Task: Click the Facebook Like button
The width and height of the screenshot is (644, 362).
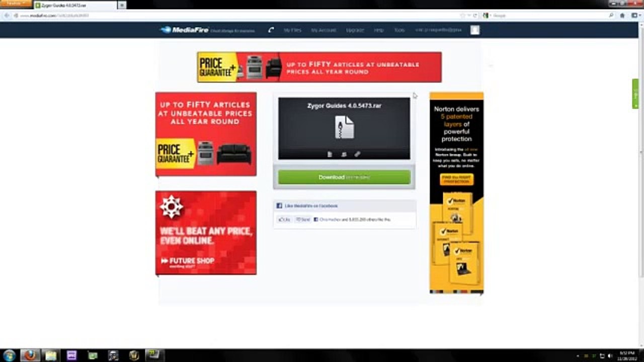Action: [284, 220]
